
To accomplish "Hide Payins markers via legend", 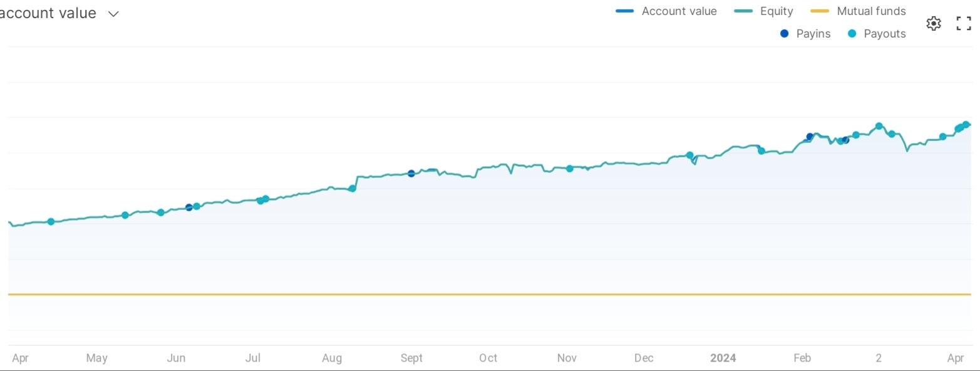I will click(x=805, y=34).
